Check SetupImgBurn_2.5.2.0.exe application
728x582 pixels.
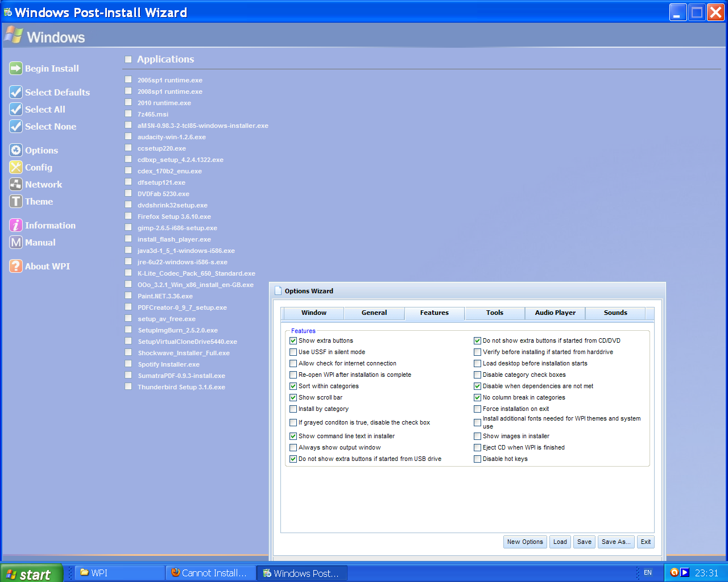(129, 330)
